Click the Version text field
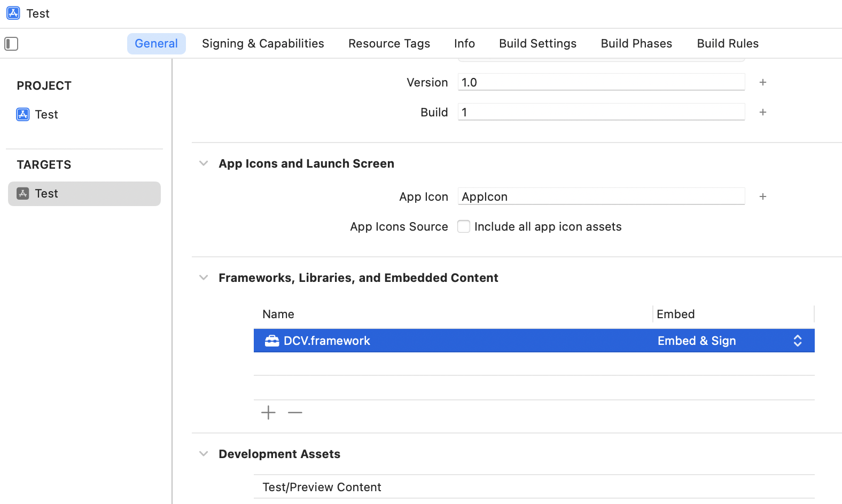842x504 pixels. [x=601, y=82]
